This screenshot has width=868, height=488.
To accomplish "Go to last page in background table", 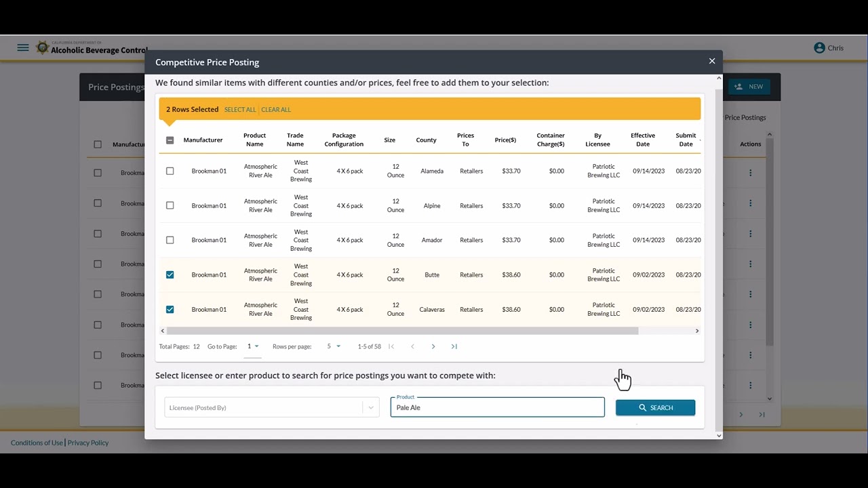I will click(x=762, y=415).
